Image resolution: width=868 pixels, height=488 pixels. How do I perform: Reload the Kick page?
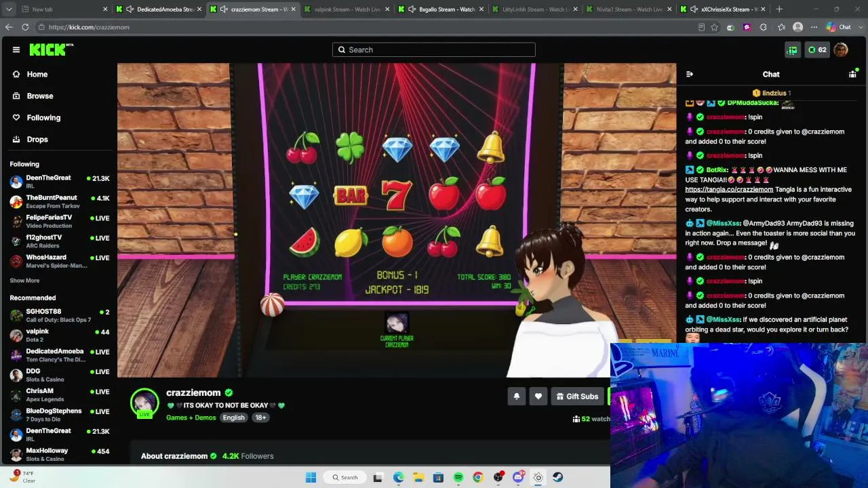[x=25, y=27]
